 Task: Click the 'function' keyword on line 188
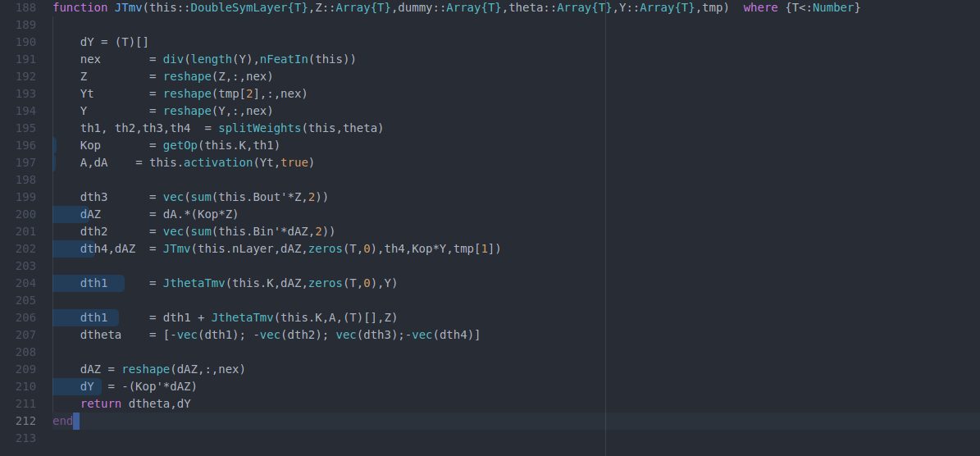[80, 8]
